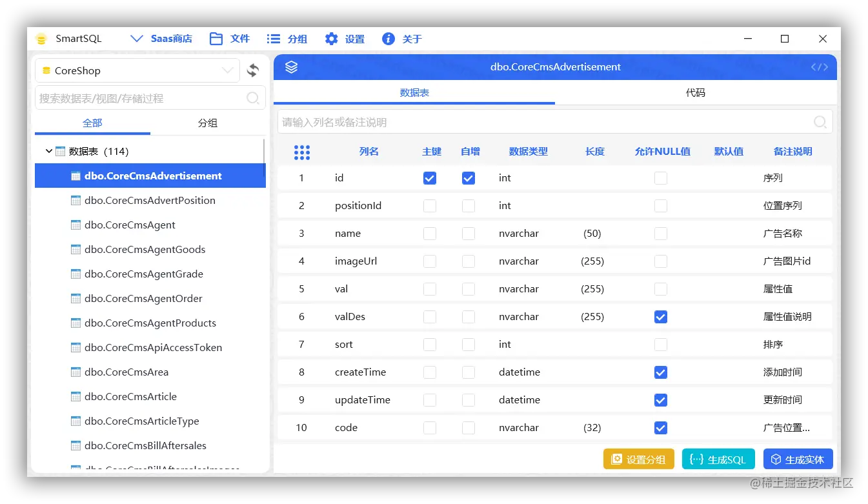Sort by 列名 column header
868x504 pixels.
369,152
